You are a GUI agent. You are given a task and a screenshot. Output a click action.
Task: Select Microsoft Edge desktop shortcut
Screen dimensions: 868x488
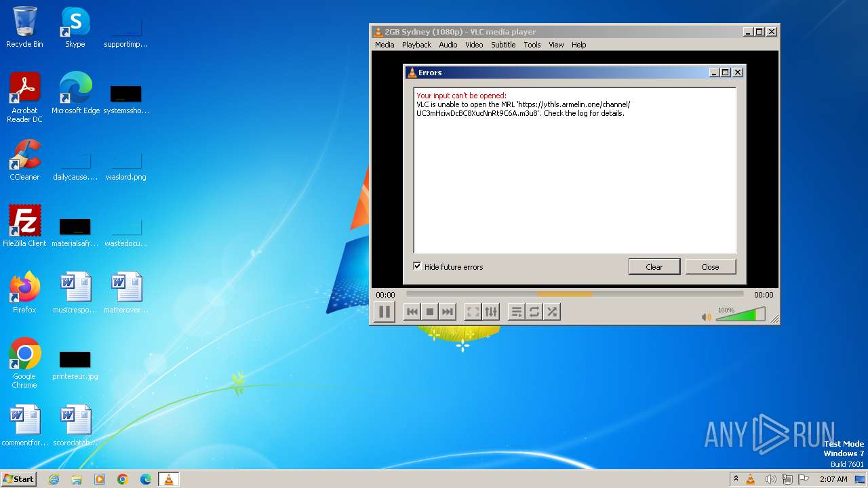[75, 94]
